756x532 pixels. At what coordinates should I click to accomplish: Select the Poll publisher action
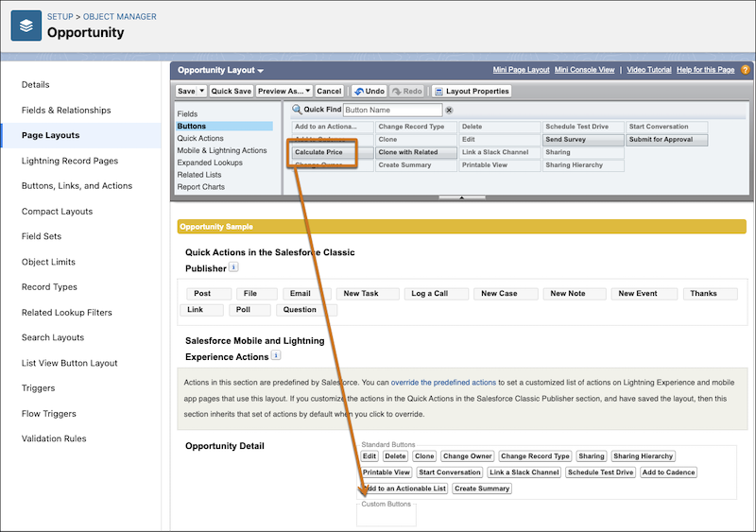click(x=249, y=310)
